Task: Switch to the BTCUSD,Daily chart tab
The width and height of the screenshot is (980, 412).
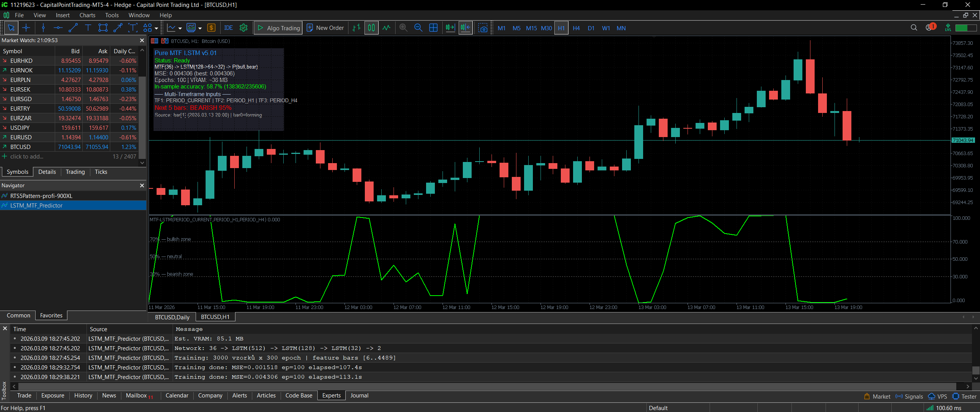Action: point(171,317)
